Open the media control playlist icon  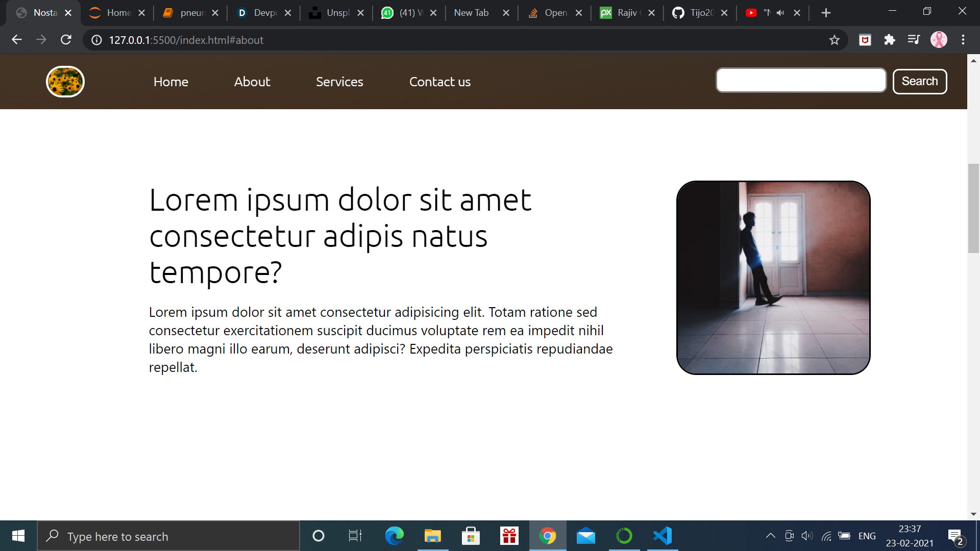click(x=914, y=40)
